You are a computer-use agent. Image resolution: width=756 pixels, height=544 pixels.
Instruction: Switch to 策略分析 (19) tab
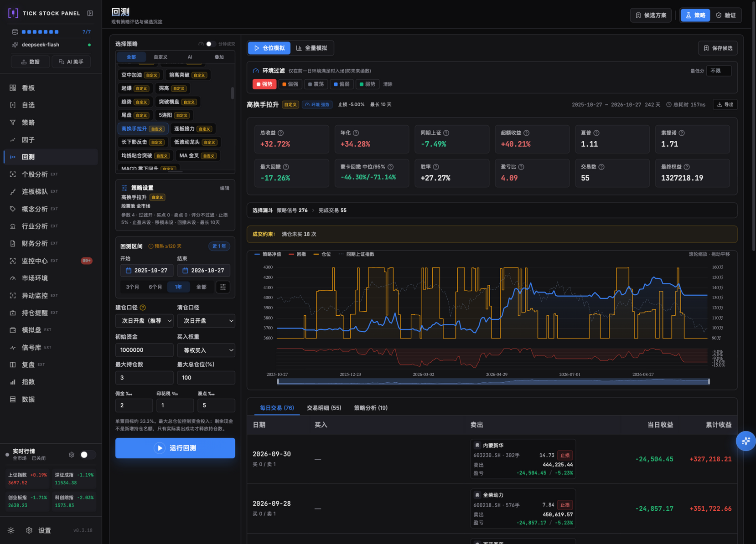pos(371,408)
